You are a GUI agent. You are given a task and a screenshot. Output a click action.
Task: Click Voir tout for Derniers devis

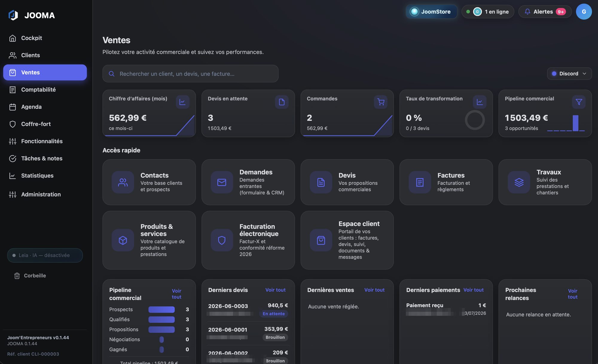pos(275,290)
